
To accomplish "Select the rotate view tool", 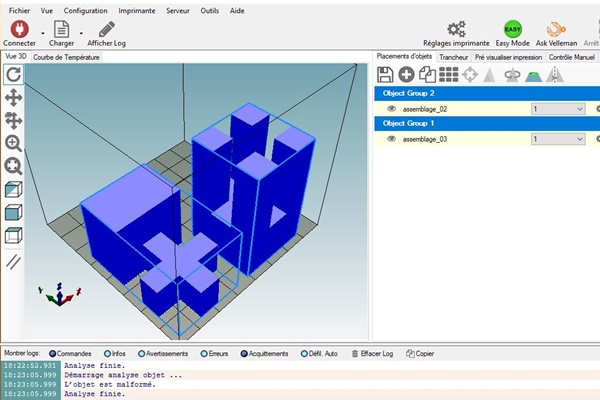I will click(x=14, y=75).
